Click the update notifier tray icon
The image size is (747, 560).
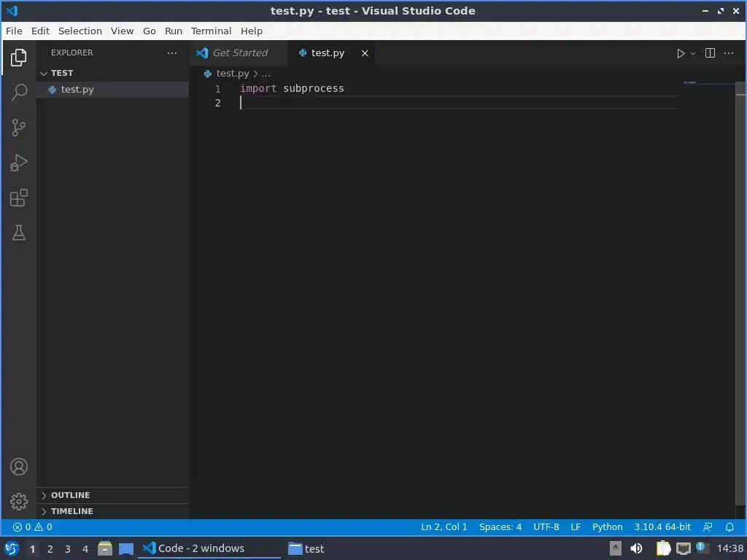[701, 547]
